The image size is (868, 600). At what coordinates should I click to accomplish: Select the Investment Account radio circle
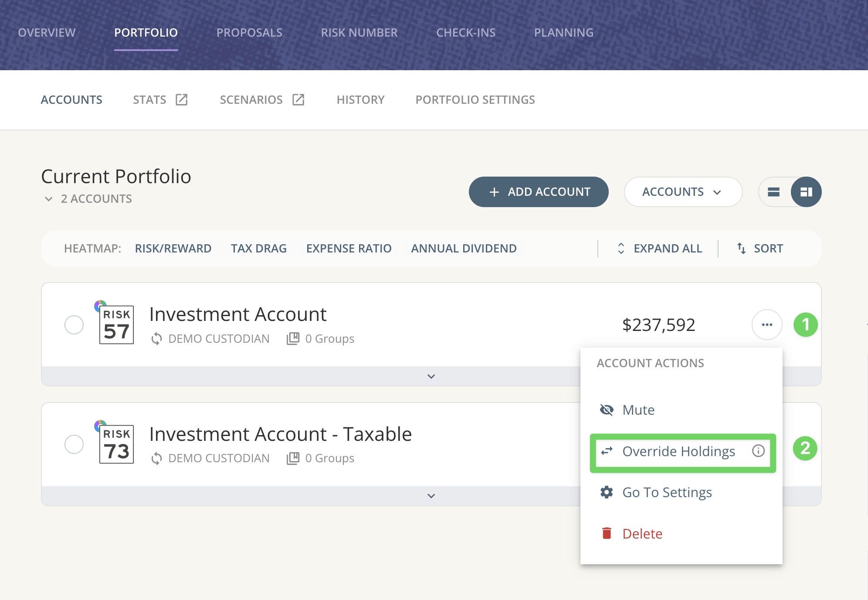click(74, 325)
